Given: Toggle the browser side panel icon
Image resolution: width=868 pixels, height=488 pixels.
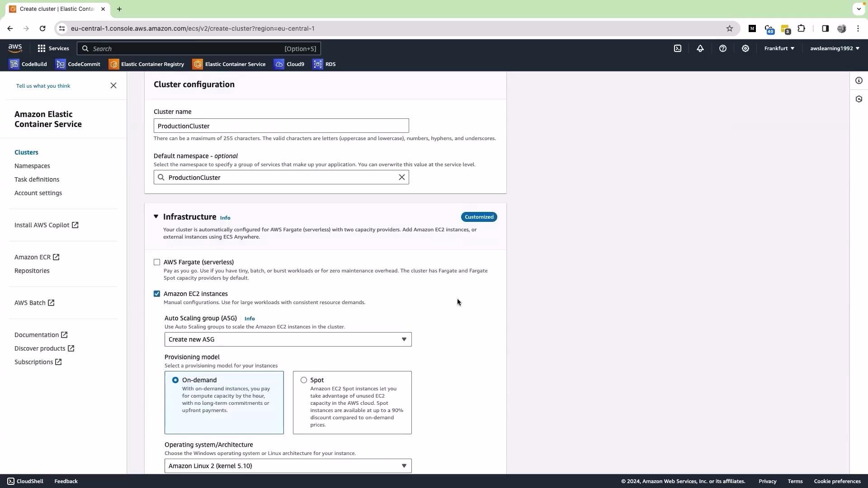Looking at the screenshot, I should point(825,28).
